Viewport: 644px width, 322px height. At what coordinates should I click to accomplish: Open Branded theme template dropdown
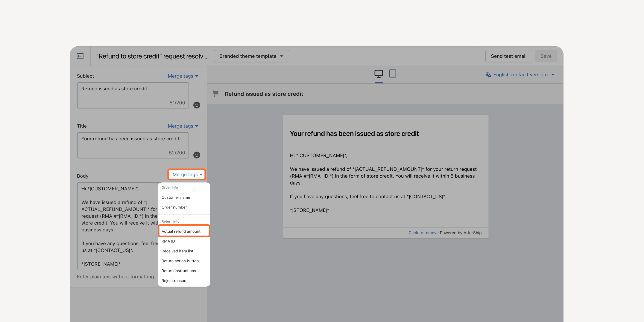coord(251,56)
